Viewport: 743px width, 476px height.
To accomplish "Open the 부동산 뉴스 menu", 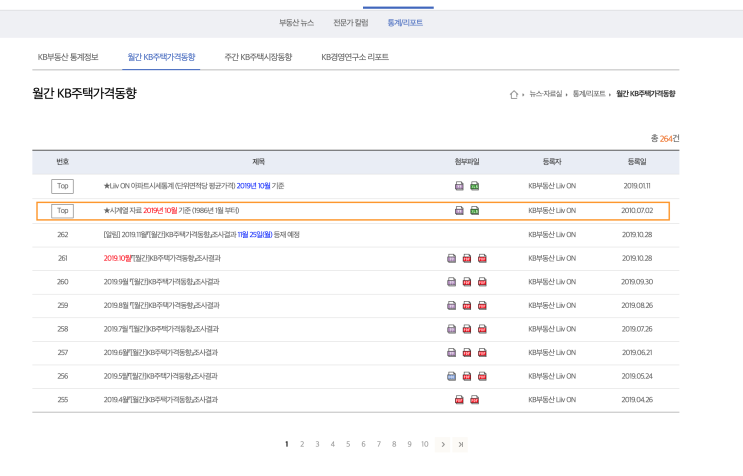I will (297, 23).
